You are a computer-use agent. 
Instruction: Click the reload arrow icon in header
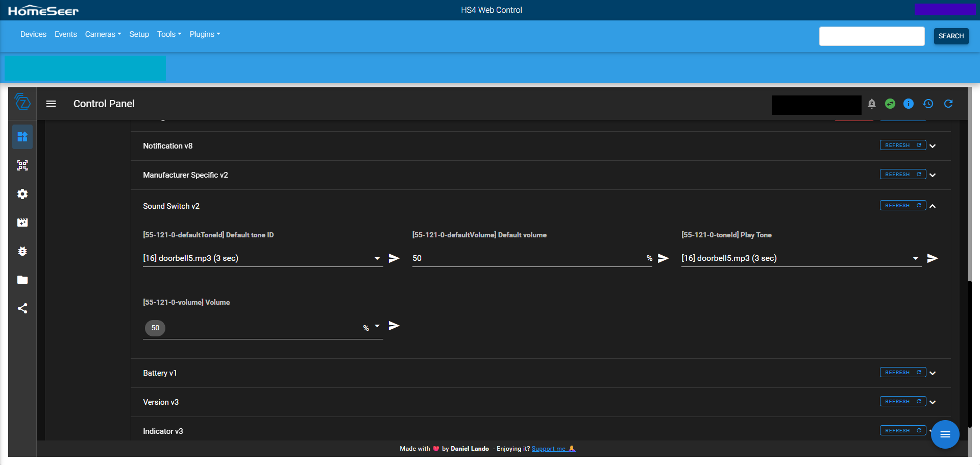(948, 104)
